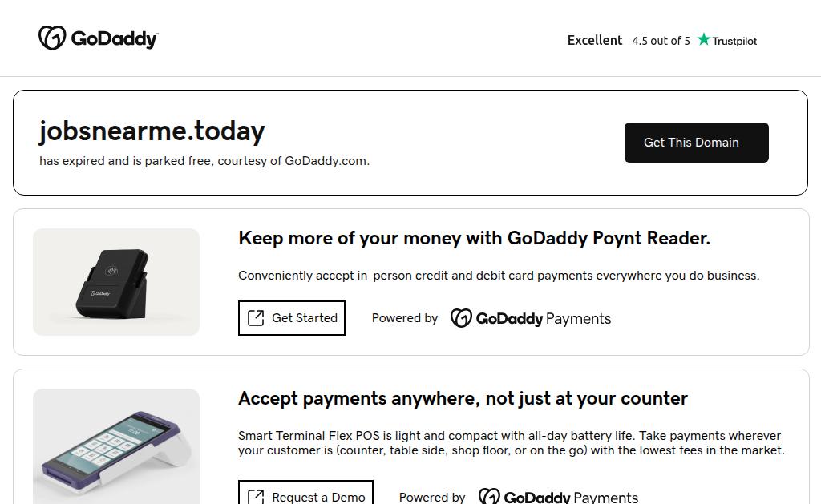Open the Poynt Reader product image

[116, 282]
